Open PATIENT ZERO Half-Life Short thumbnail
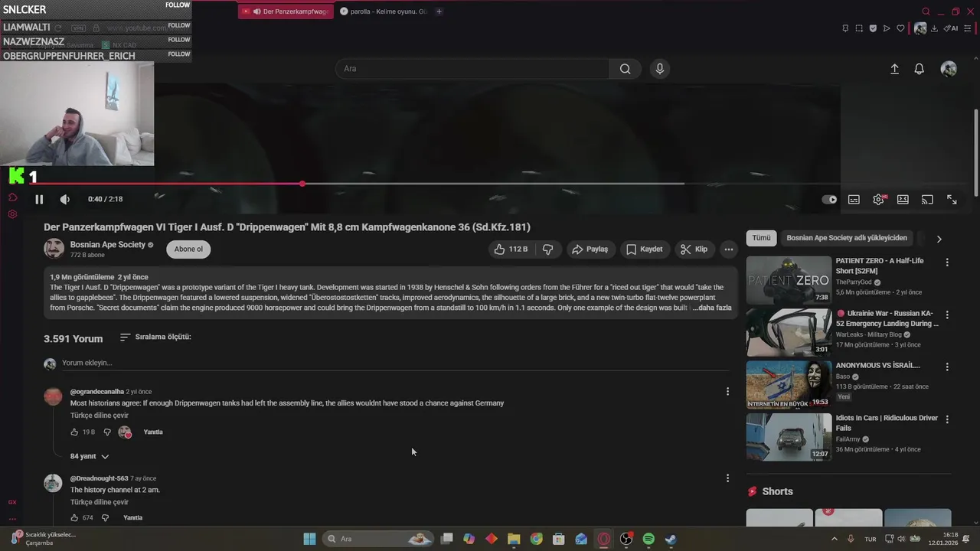The width and height of the screenshot is (980, 551). coord(789,280)
